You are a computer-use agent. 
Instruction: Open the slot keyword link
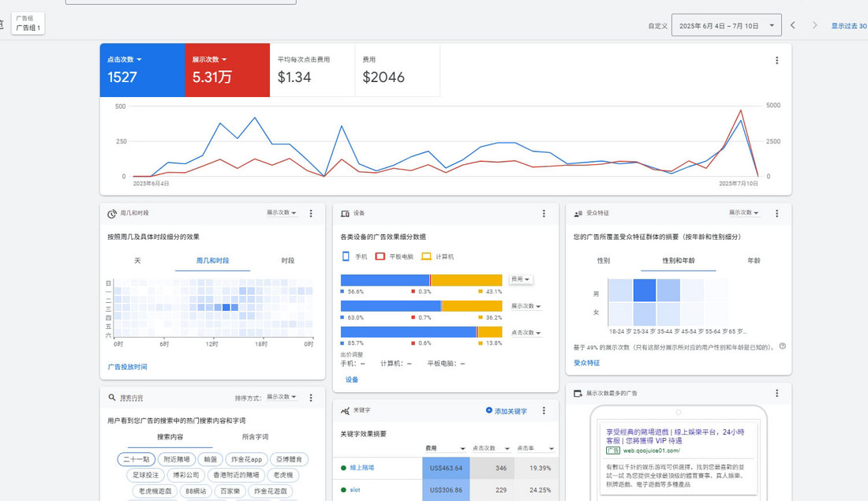point(355,490)
